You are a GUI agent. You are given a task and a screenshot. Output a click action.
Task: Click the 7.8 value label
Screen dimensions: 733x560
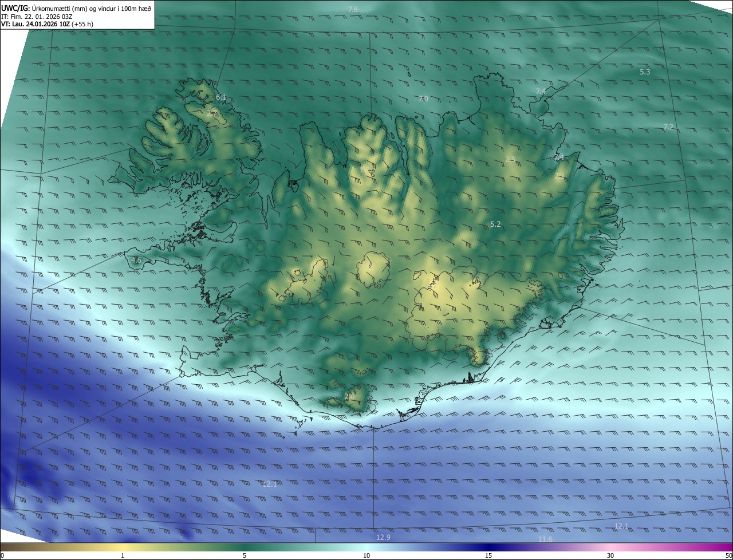tap(353, 9)
